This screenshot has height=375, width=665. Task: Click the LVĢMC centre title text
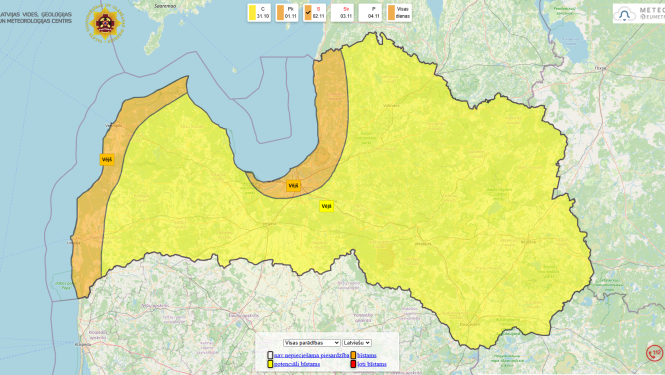click(x=36, y=17)
